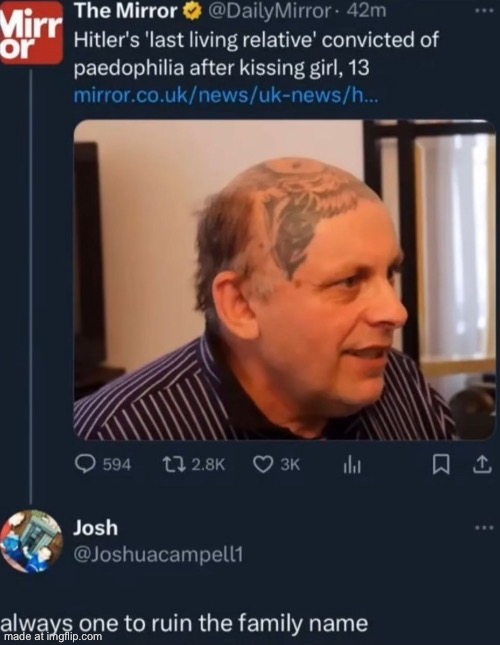The width and height of the screenshot is (500, 645).
Task: Open the tweet's attached photo
Action: [285, 280]
